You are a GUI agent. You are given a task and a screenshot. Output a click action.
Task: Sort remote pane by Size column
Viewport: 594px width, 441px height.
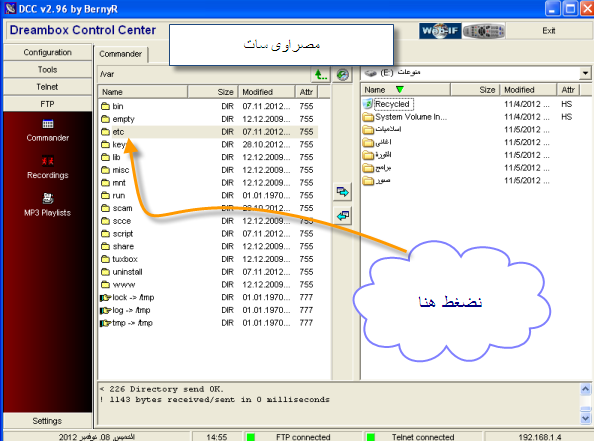[x=213, y=92]
